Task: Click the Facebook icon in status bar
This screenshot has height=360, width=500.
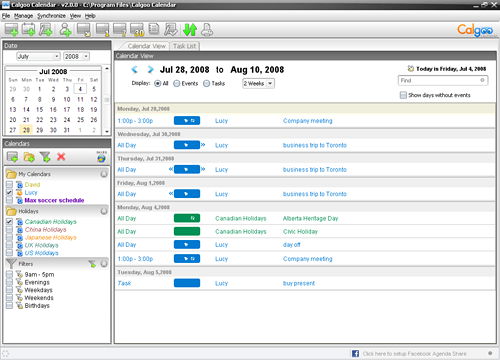Action: [x=355, y=353]
